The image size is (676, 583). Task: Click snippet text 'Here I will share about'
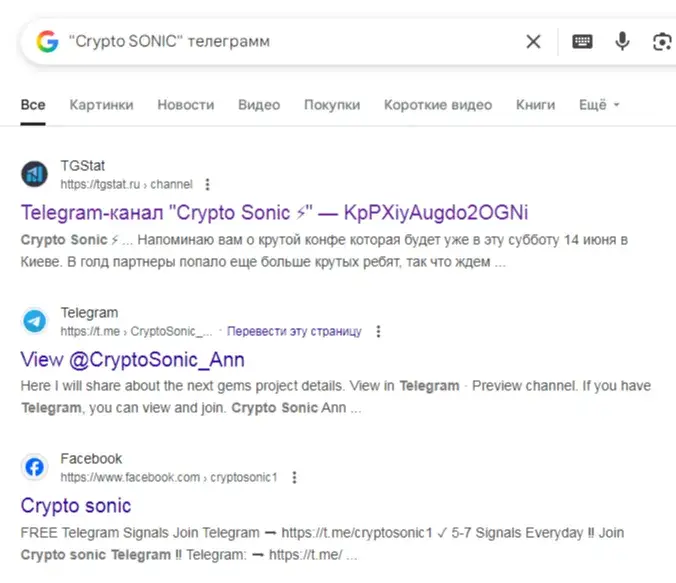click(335, 397)
